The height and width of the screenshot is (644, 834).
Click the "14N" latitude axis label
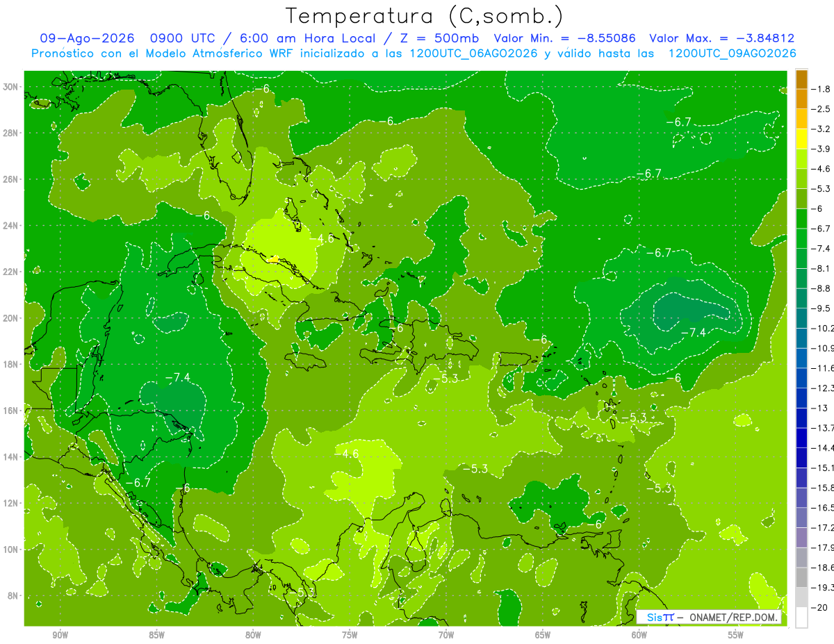coord(11,457)
